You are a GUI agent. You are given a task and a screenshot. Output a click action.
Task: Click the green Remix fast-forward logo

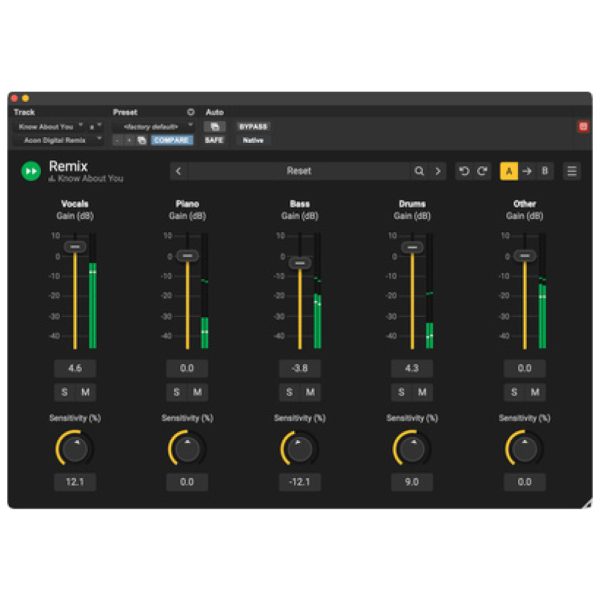click(x=31, y=171)
